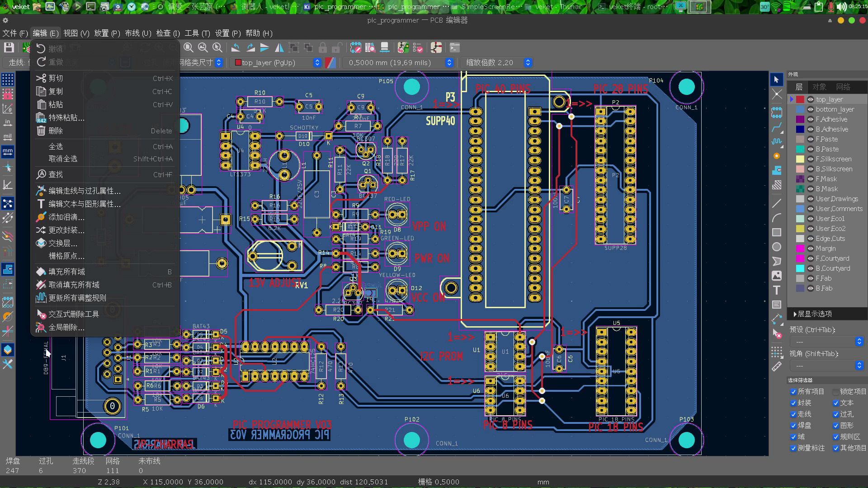Click the rotate counterclockwise icon
The image size is (868, 488).
[x=236, y=47]
